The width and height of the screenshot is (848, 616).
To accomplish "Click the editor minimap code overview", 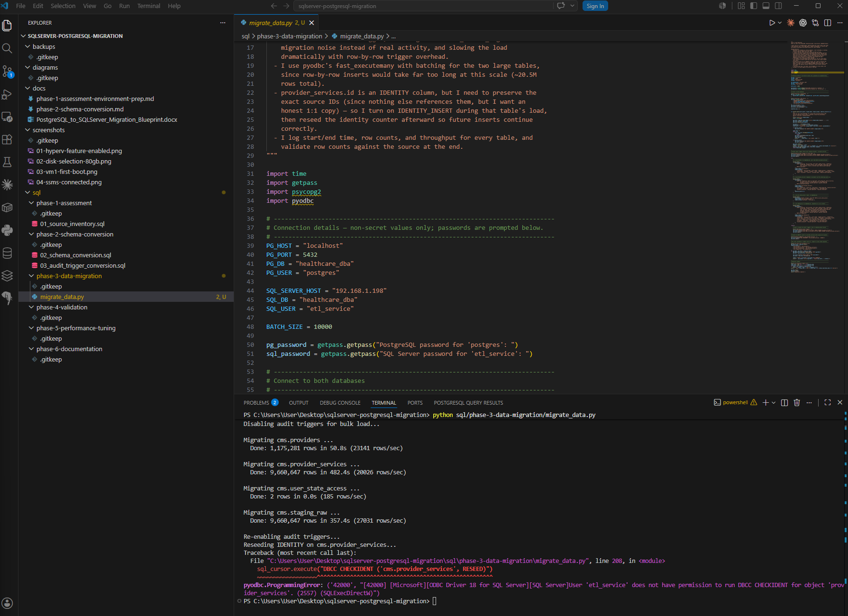I will click(x=816, y=156).
